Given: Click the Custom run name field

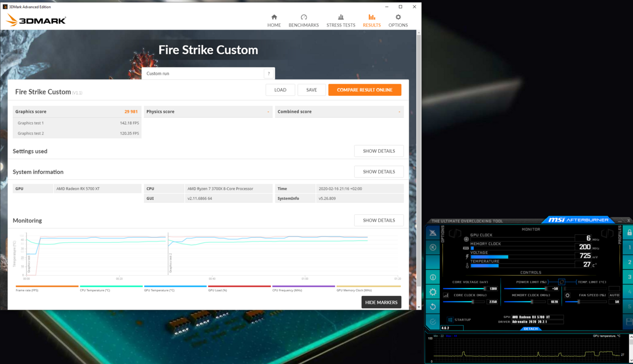Looking at the screenshot, I should point(203,74).
